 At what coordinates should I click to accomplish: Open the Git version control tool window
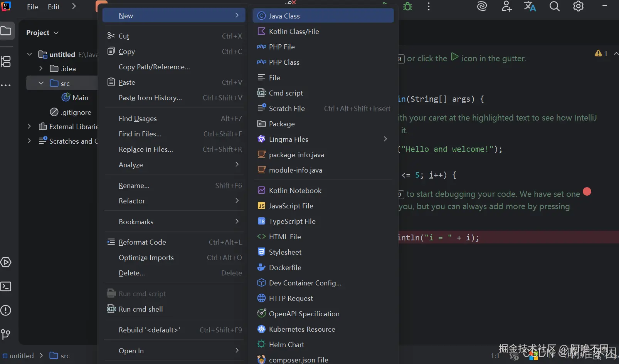6,334
